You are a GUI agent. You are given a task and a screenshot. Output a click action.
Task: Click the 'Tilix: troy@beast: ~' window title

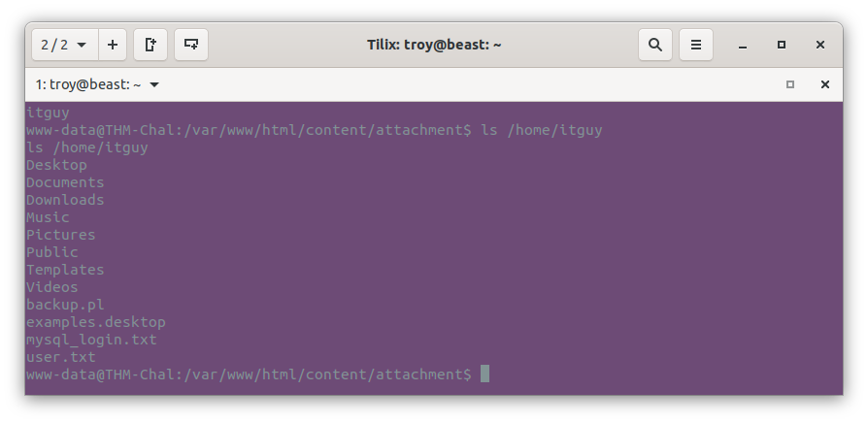pos(434,45)
